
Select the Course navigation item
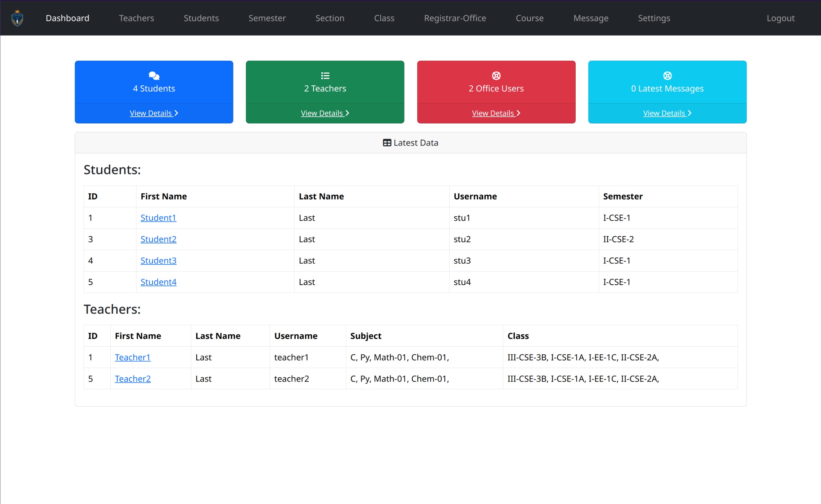(529, 18)
